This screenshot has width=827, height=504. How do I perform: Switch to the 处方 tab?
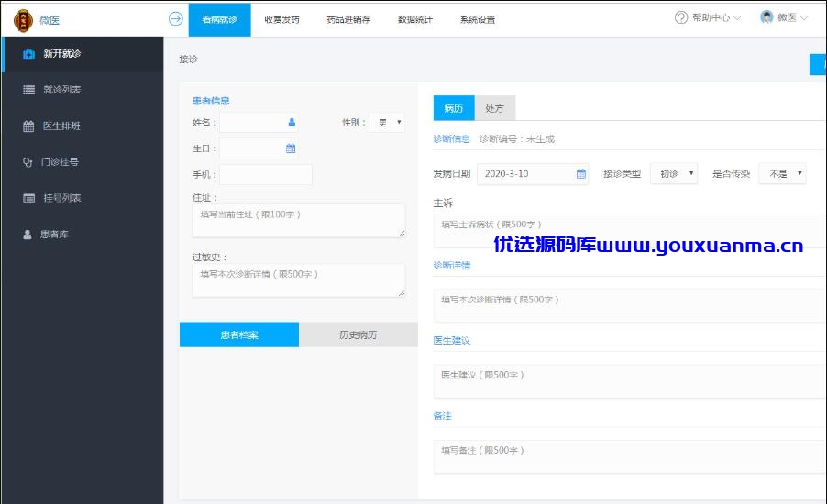495,108
